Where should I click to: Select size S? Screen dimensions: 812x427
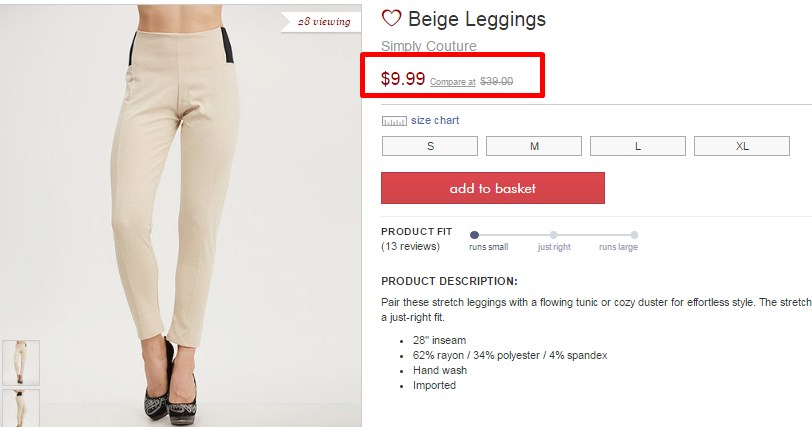pyautogui.click(x=430, y=146)
